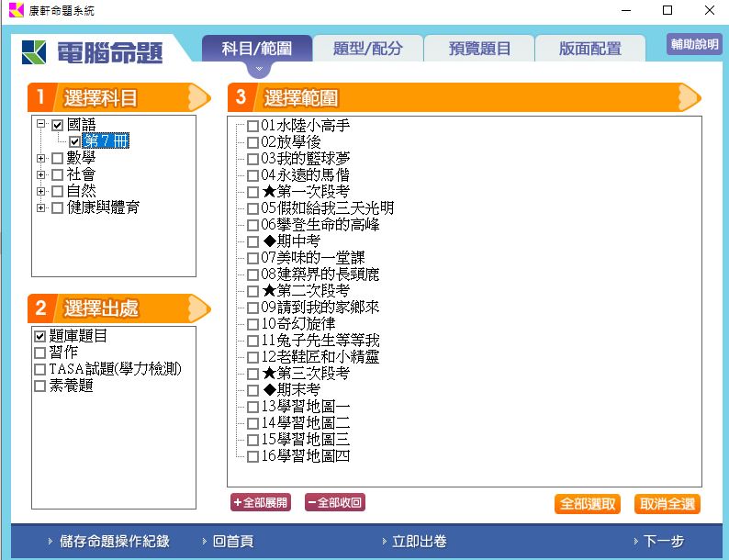This screenshot has width=729, height=560.
Task: Open 輔助說明 help button
Action: (694, 45)
